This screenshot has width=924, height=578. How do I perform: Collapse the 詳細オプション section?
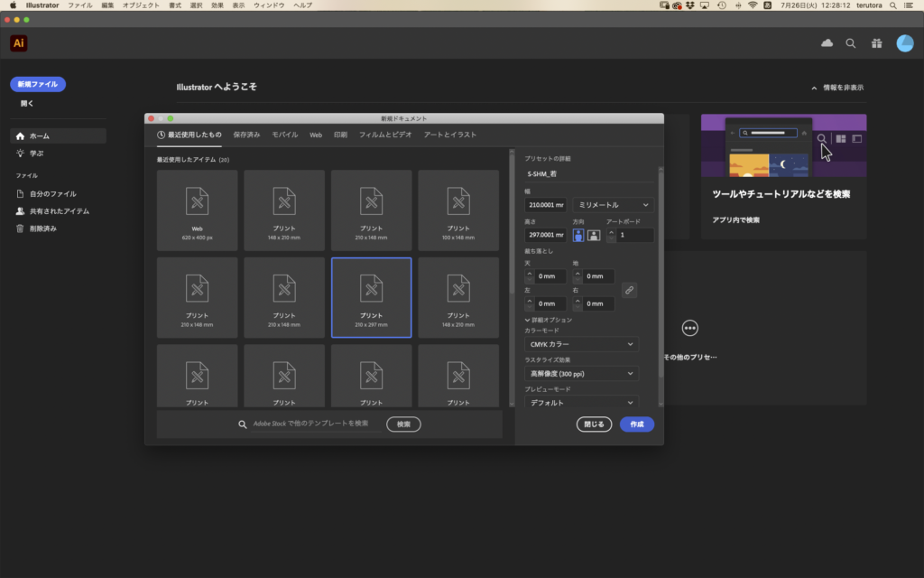[x=549, y=320]
